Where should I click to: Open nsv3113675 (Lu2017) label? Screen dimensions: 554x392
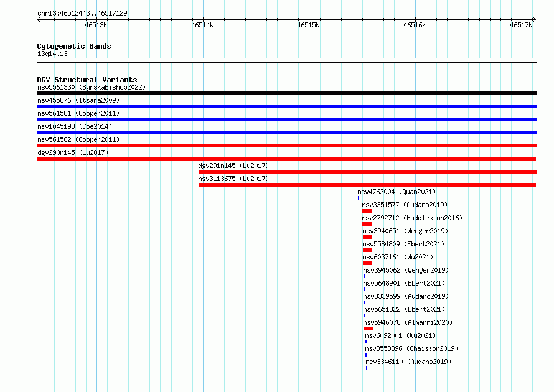(x=233, y=179)
